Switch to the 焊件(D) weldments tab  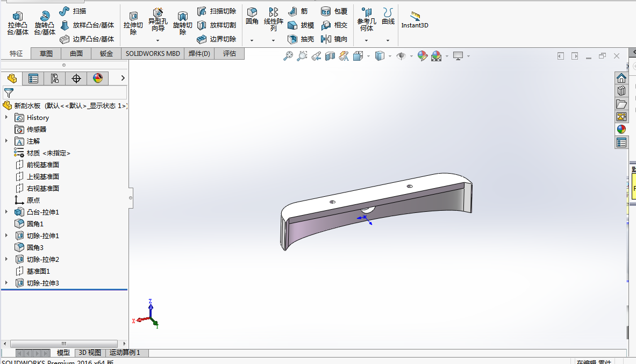point(199,54)
